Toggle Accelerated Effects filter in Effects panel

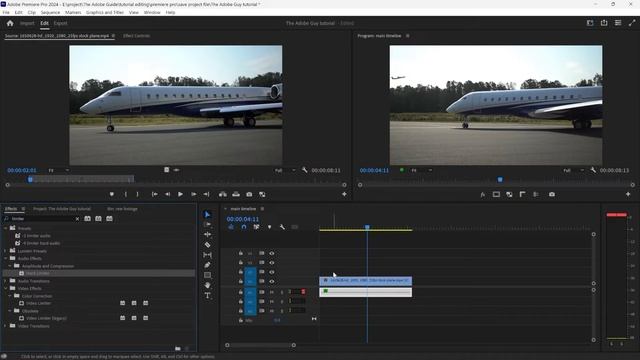[x=87, y=219]
